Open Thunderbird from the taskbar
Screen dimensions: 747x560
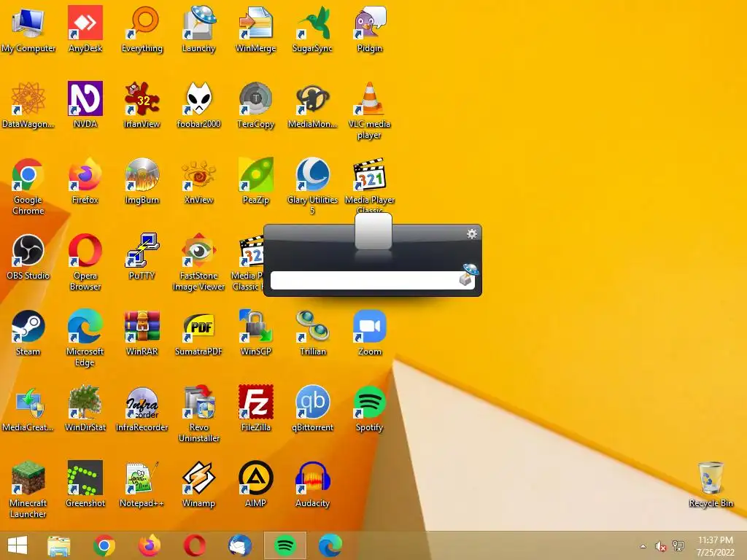pyautogui.click(x=240, y=545)
